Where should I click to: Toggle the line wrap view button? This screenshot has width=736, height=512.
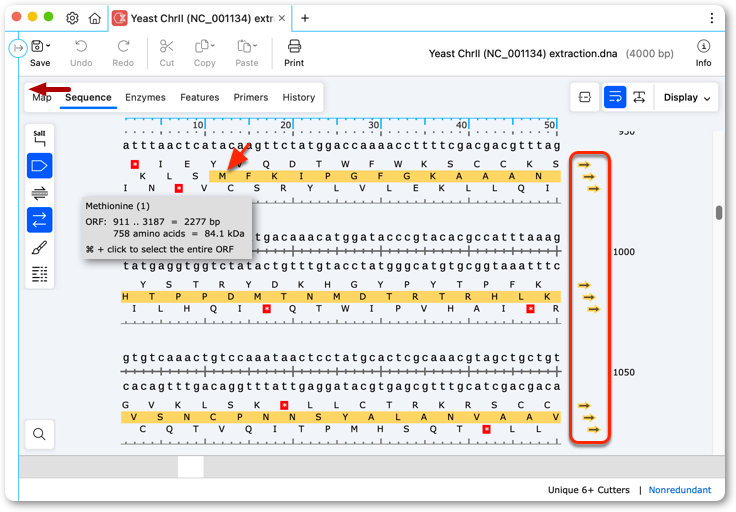[x=615, y=97]
